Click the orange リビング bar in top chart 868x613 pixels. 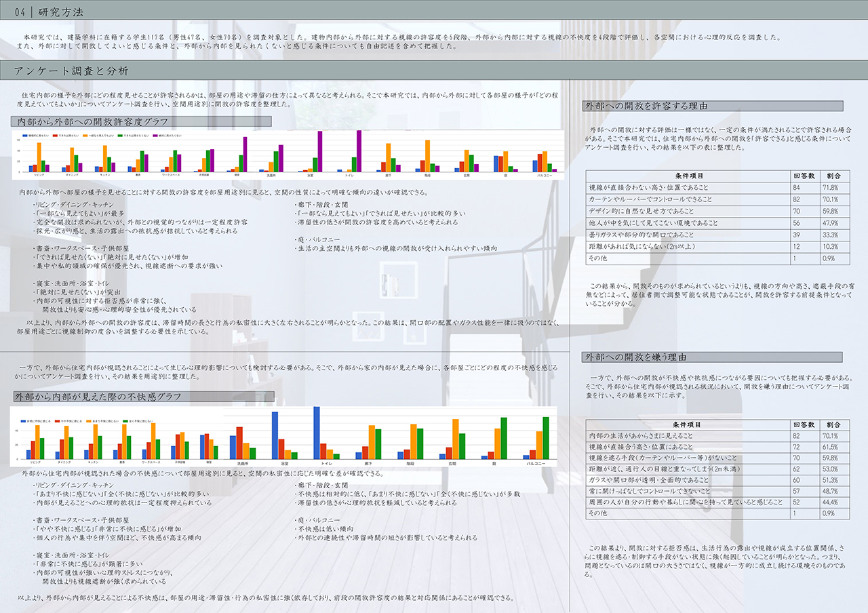click(x=39, y=157)
